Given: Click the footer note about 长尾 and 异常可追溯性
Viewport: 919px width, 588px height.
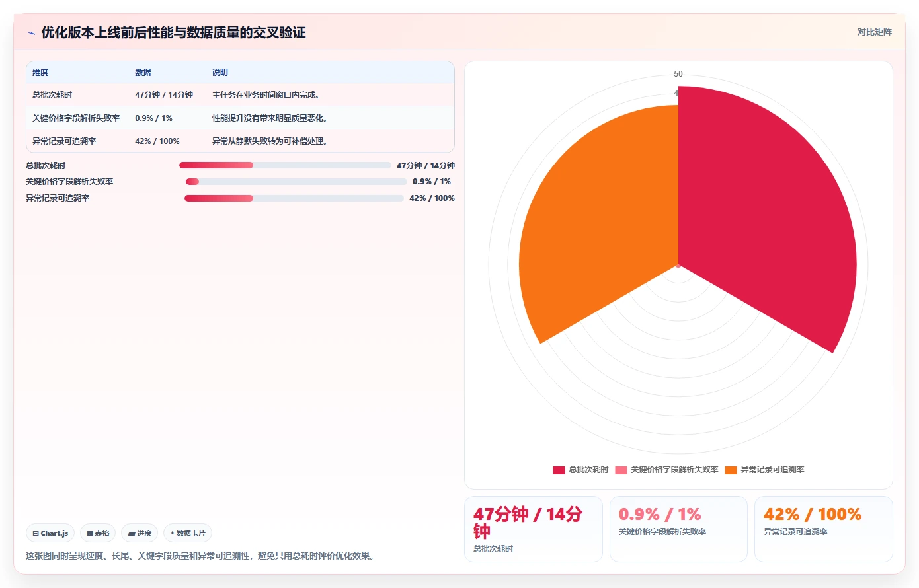Looking at the screenshot, I should pos(202,556).
